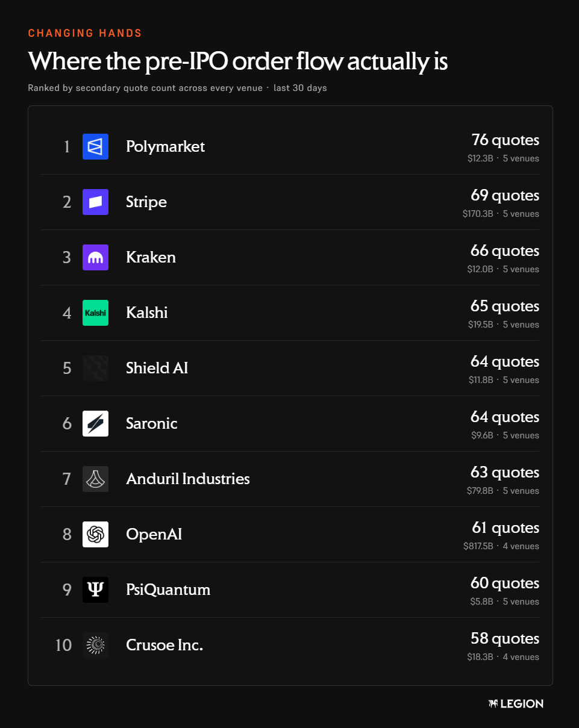Click the Polymarket blue logo icon
The image size is (579, 728).
tap(95, 146)
